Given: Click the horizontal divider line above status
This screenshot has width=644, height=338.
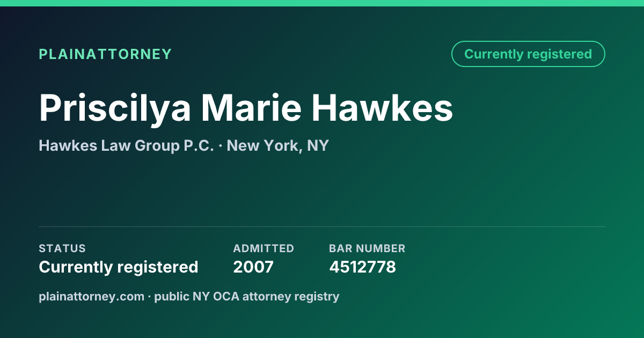Looking at the screenshot, I should 322,226.
